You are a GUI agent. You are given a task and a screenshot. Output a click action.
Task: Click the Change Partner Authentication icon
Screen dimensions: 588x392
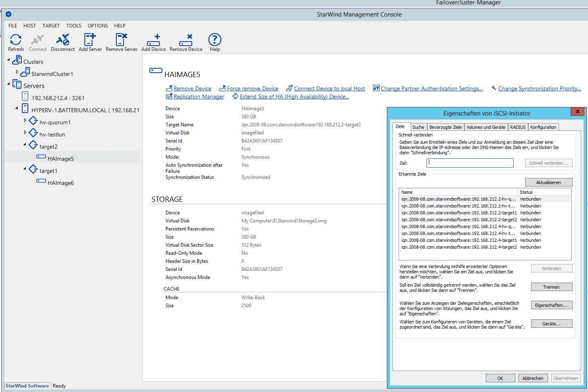(x=376, y=88)
